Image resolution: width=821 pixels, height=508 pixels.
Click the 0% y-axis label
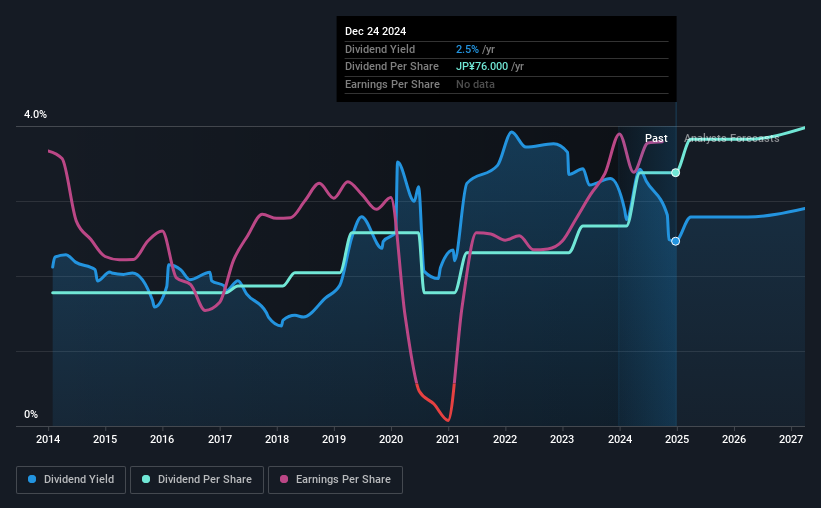click(x=31, y=414)
